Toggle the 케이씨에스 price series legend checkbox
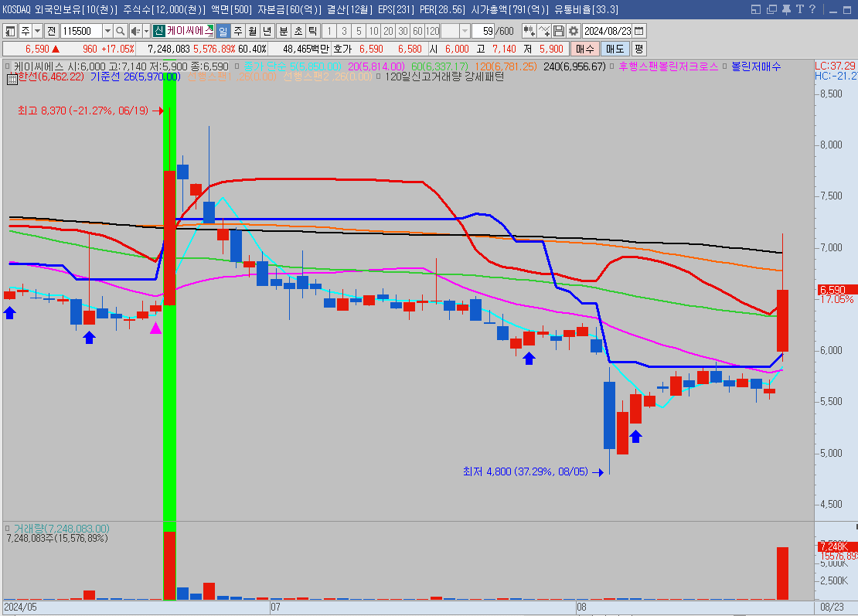 [x=8, y=66]
